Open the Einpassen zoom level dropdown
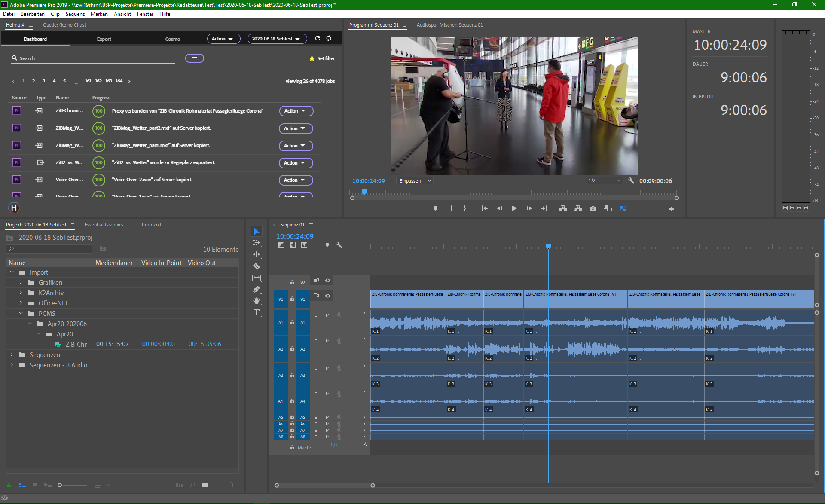Viewport: 825px width, 504px height. click(x=415, y=181)
